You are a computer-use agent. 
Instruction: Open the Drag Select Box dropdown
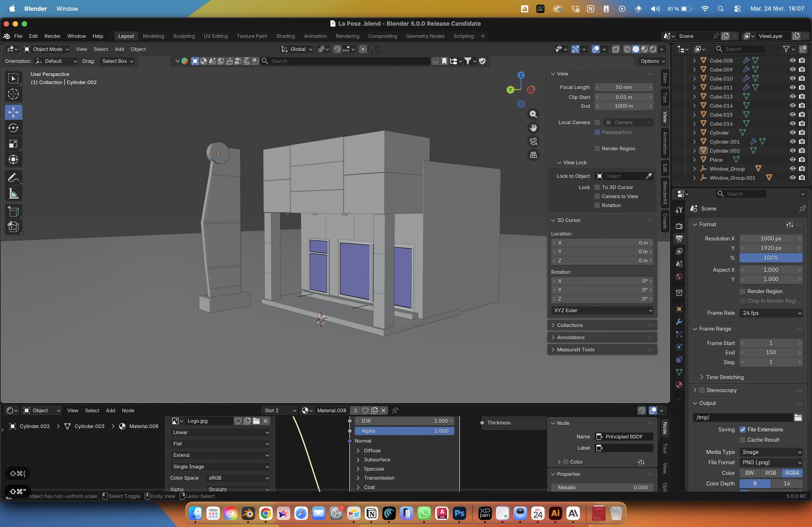tap(118, 61)
